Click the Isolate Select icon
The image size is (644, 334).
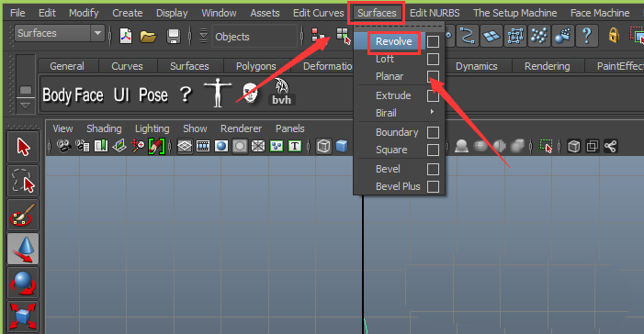pyautogui.click(x=547, y=146)
